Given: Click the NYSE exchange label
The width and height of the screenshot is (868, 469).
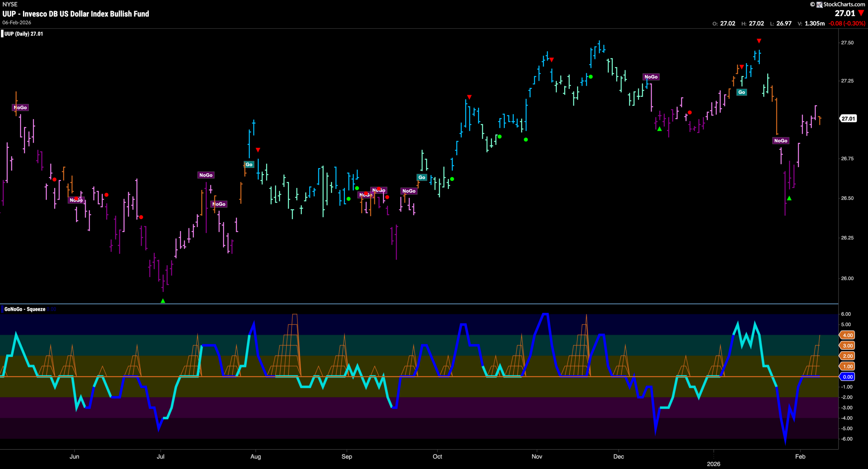Looking at the screenshot, I should (x=10, y=4).
